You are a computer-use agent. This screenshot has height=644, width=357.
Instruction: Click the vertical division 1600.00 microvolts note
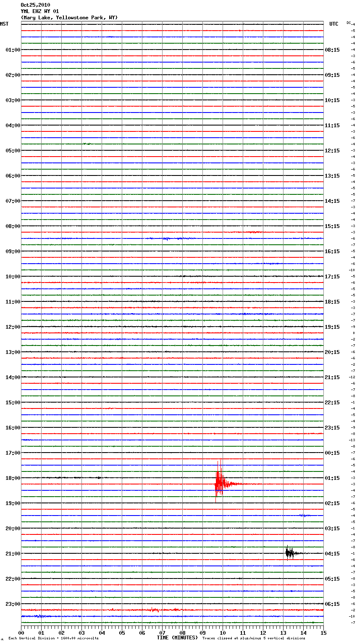click(x=53, y=639)
